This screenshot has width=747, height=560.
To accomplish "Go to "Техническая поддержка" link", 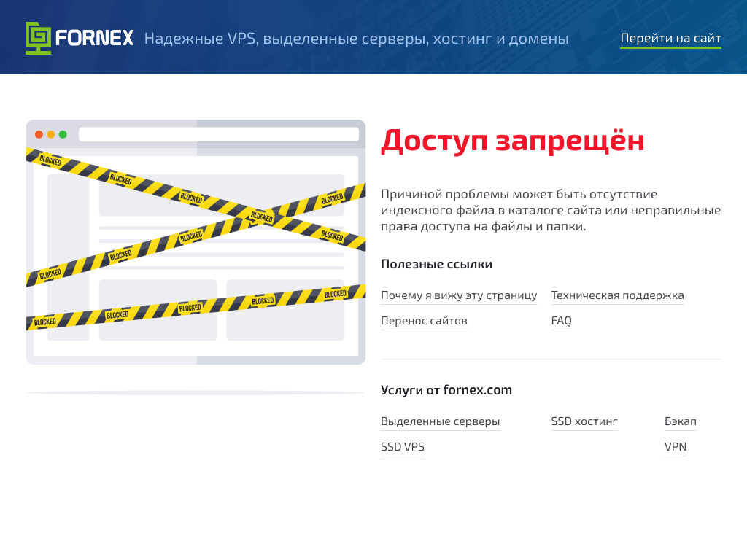I will tap(617, 295).
